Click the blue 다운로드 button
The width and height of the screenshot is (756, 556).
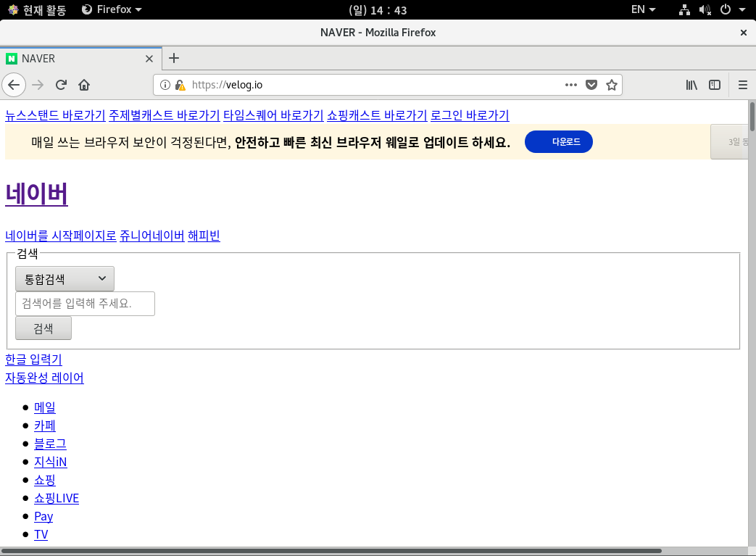tap(558, 142)
